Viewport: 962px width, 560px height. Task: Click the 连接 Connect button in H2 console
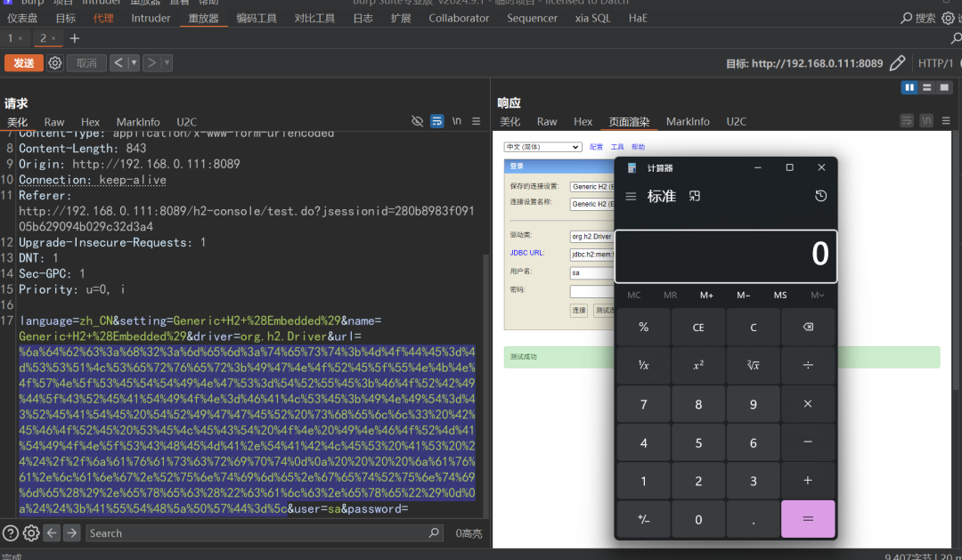pyautogui.click(x=579, y=311)
